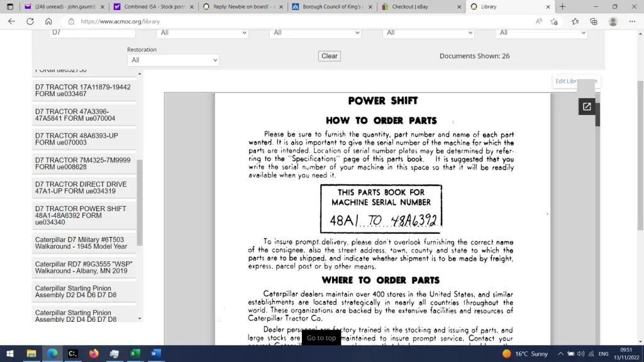Open document in new window icon

tap(587, 107)
